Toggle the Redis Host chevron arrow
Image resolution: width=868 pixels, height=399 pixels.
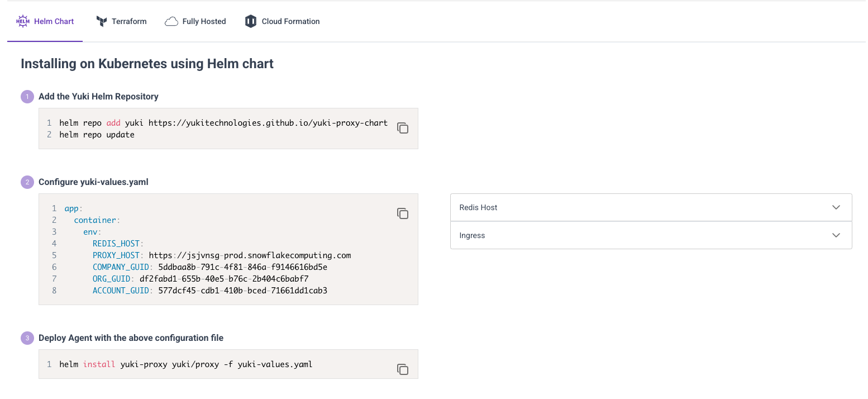pos(836,207)
